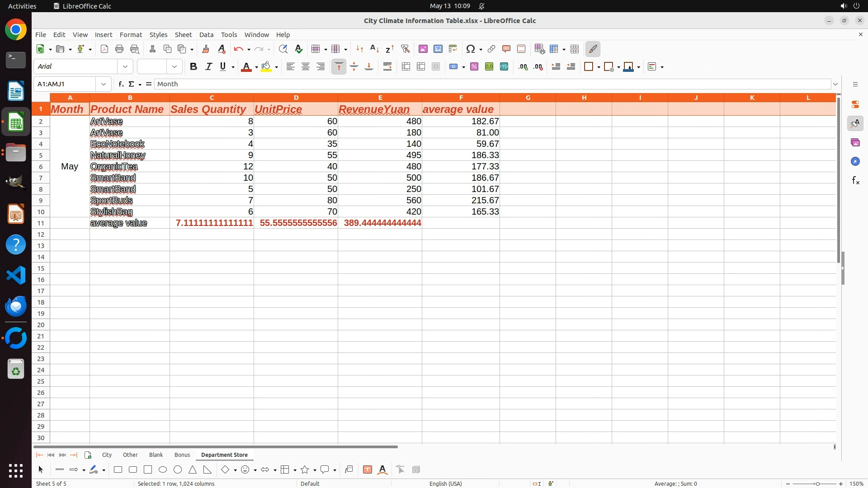Open the Name Box dropdown arrow
Screen dimensions: 868x488
click(104, 84)
